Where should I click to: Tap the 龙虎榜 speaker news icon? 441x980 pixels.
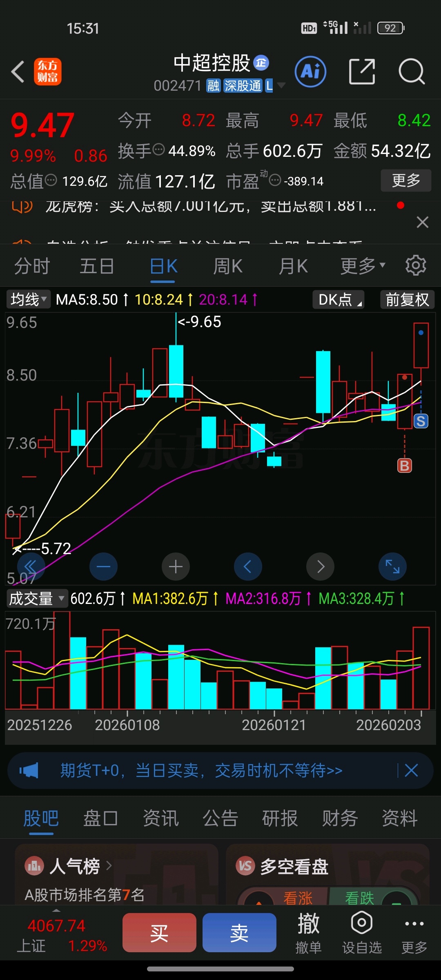pyautogui.click(x=22, y=207)
